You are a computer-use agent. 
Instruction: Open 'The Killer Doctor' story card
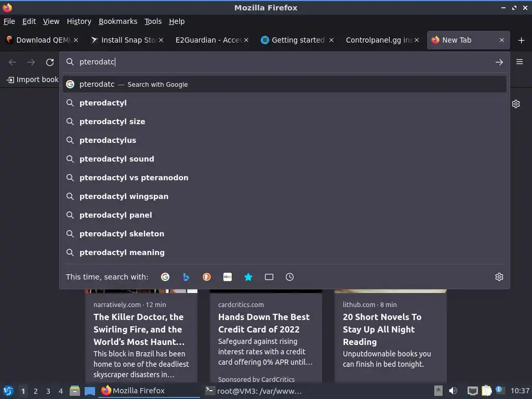tap(141, 336)
